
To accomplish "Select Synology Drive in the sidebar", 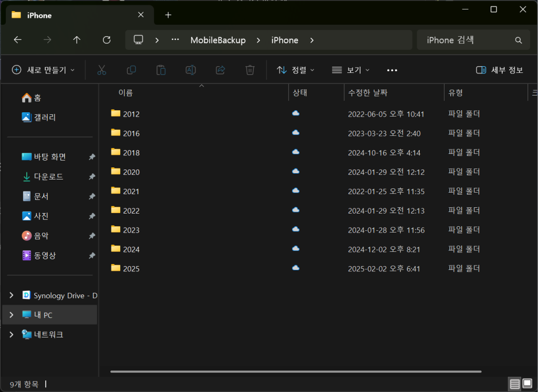I will (60, 295).
